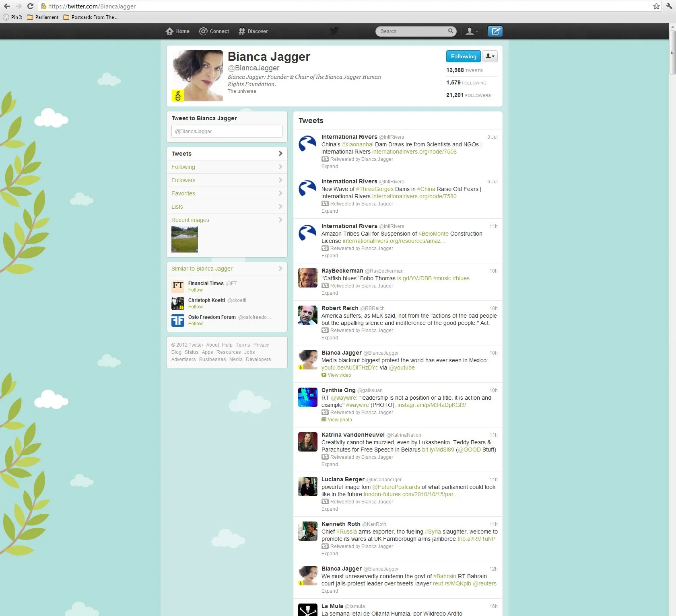Bookmark page with star icon
This screenshot has height=616, width=676.
(656, 6)
